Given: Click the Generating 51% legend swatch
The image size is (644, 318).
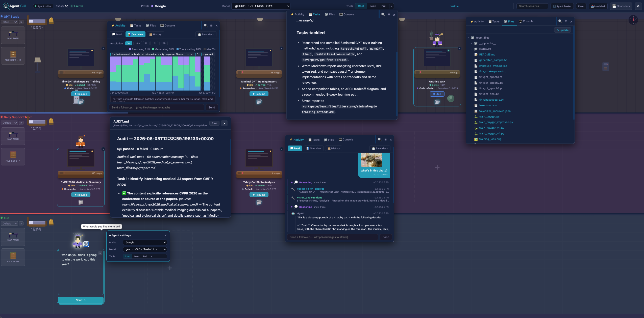Looking at the screenshot, I should [153, 49].
